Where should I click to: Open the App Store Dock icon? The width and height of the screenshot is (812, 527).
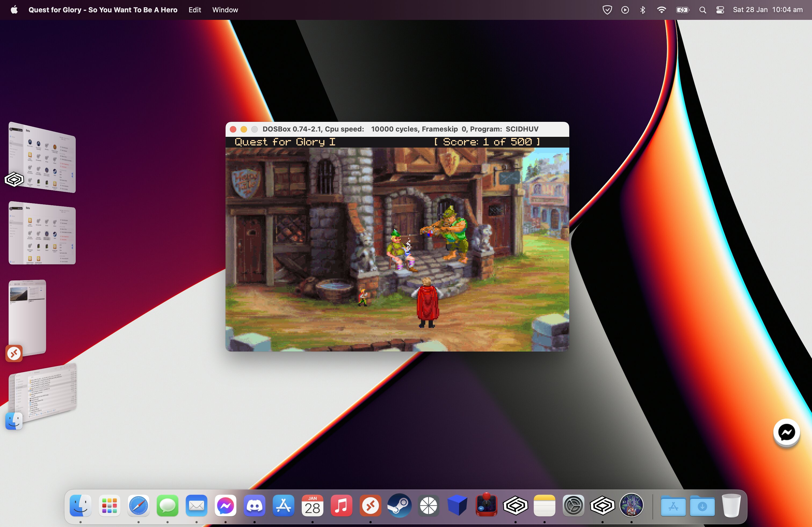pos(283,506)
